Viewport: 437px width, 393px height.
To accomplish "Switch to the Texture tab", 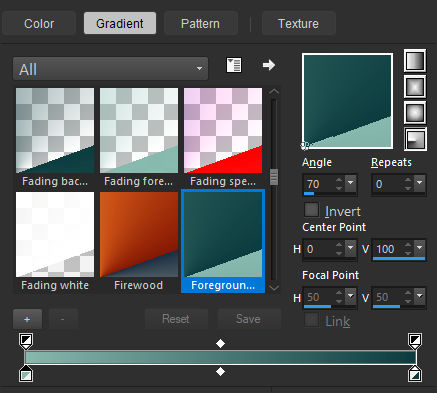I will point(298,23).
